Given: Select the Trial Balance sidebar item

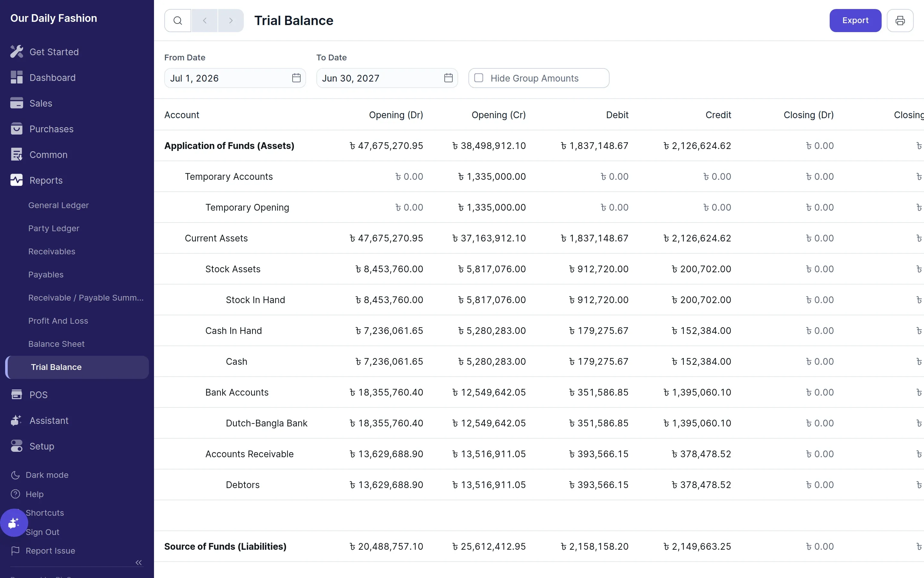Looking at the screenshot, I should (77, 367).
